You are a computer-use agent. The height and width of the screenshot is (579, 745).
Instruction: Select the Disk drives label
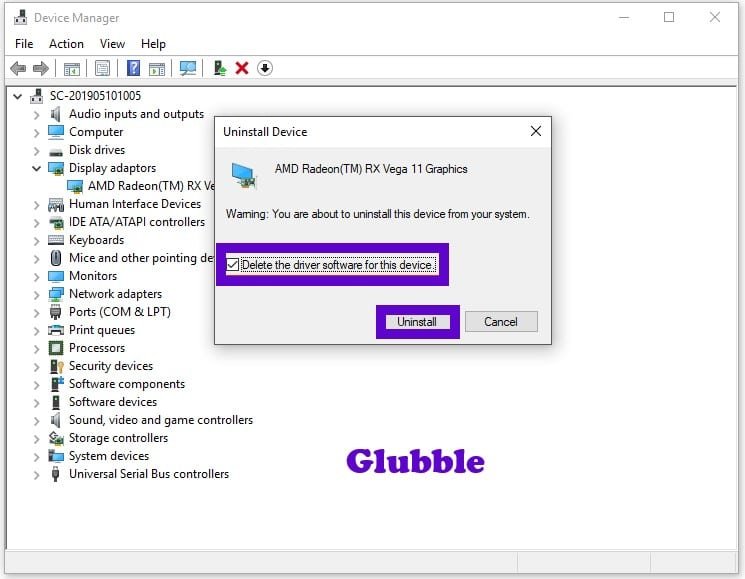(x=97, y=150)
